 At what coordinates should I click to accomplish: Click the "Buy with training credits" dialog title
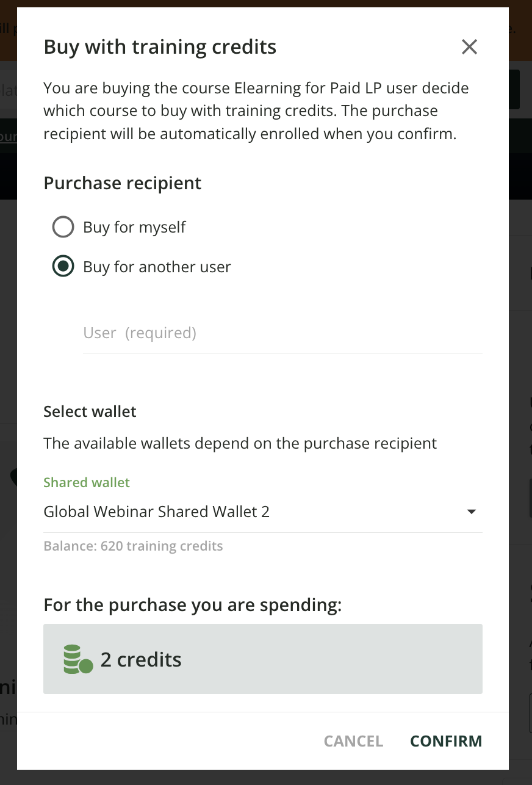(x=160, y=47)
